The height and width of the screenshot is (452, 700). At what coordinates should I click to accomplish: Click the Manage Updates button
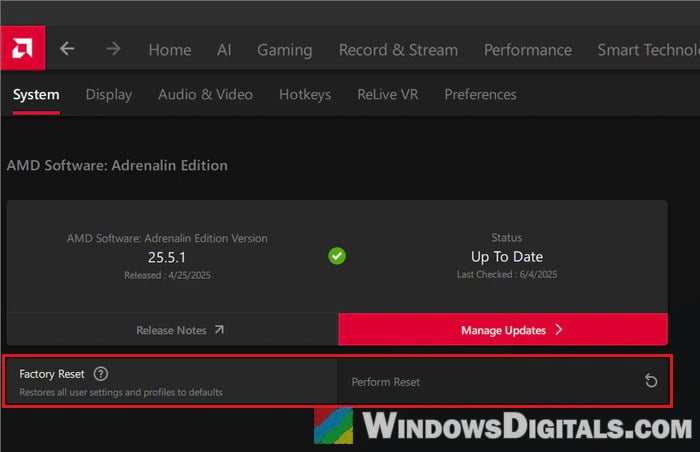[x=503, y=330]
